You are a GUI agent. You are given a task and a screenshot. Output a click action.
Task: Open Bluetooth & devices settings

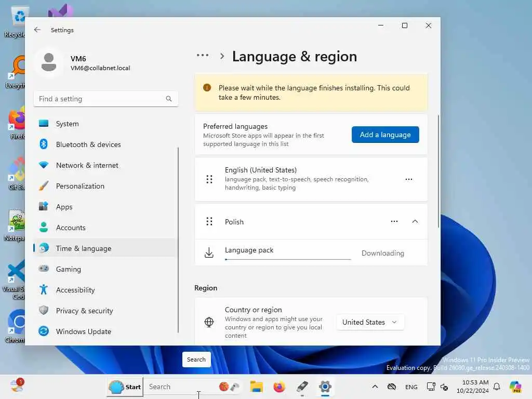[105, 144]
